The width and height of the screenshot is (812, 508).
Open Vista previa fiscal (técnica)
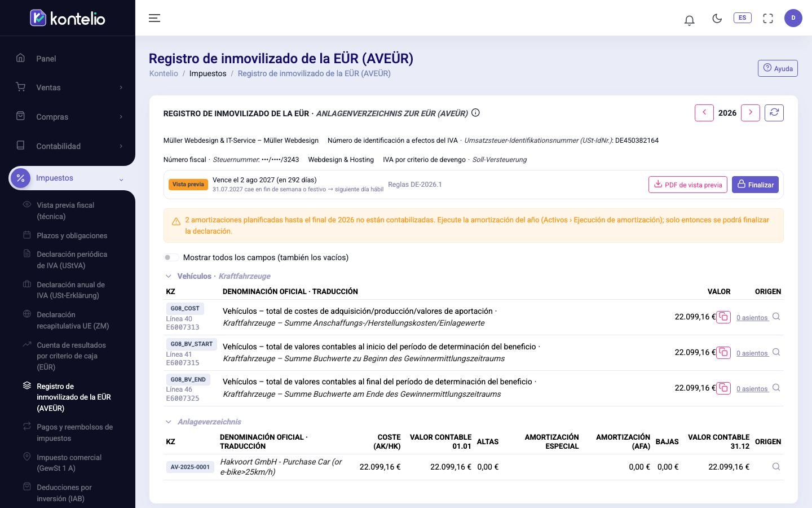pos(65,211)
